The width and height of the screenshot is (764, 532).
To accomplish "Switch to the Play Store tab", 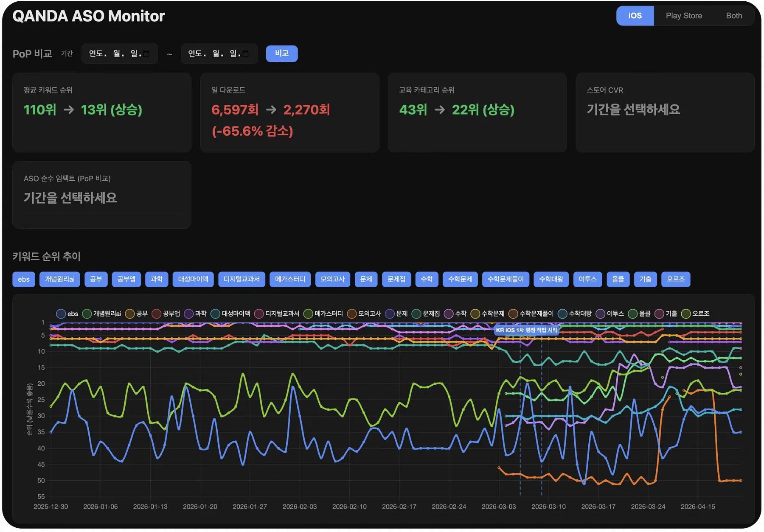I will pyautogui.click(x=683, y=16).
